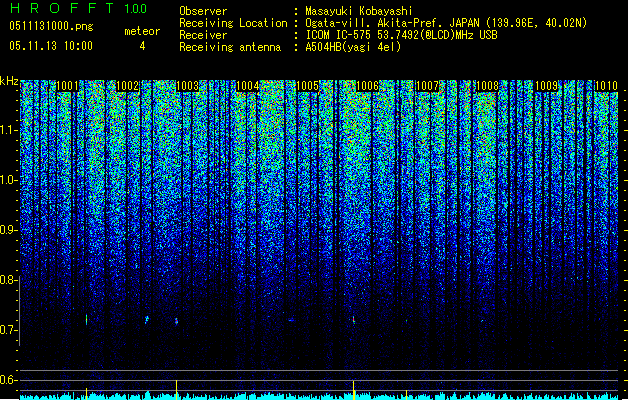The width and height of the screenshot is (629, 400).
Task: Click the 0.6 kHz axis label
Action: (x=9, y=380)
